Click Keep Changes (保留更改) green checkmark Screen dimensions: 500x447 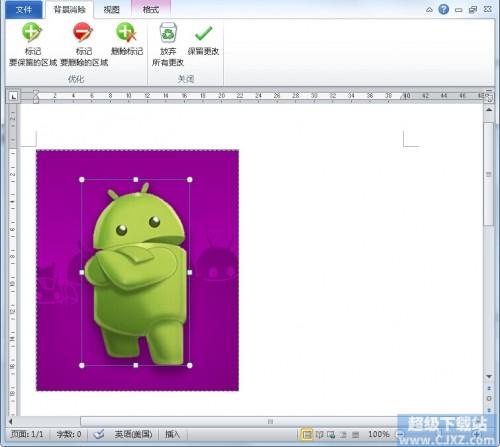pos(203,39)
